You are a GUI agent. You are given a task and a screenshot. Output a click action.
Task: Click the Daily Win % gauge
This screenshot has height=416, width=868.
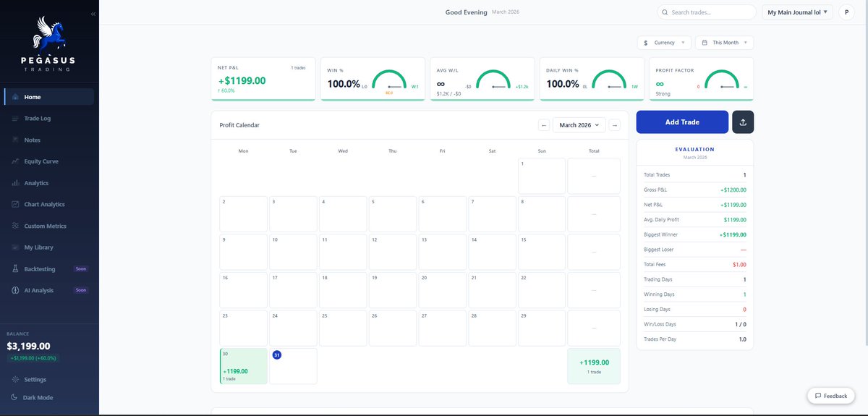pos(609,80)
